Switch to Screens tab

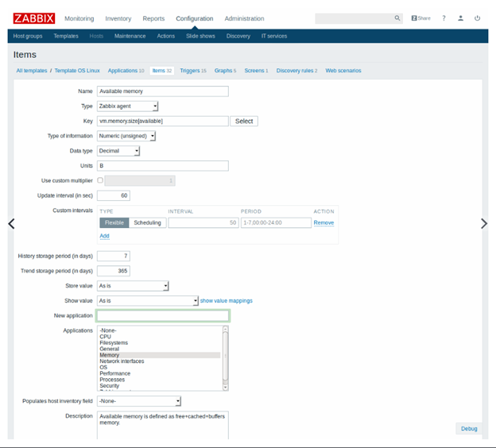[x=256, y=71]
